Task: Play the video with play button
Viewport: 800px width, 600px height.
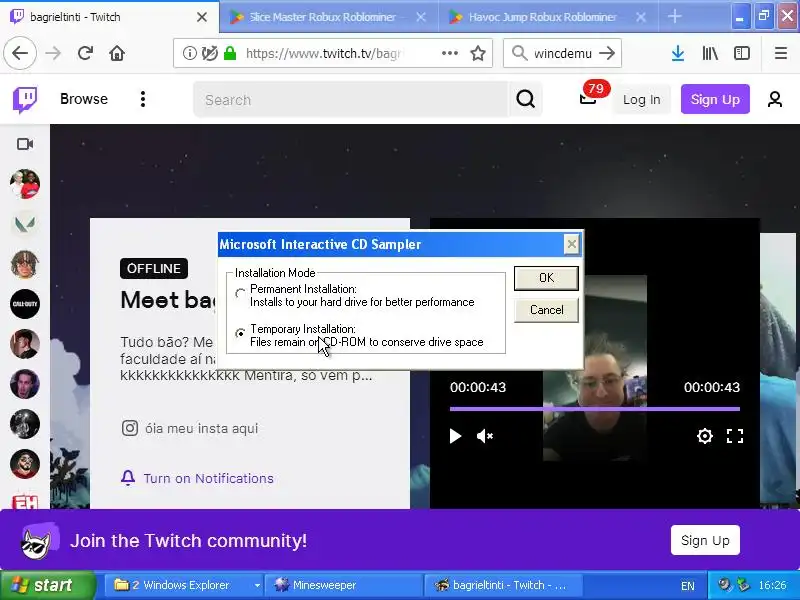Action: coord(455,436)
